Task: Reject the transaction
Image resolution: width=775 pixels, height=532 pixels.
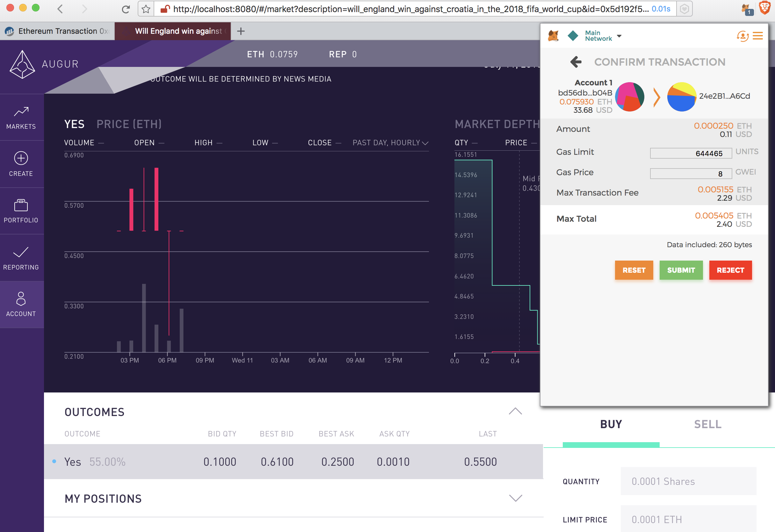Action: coord(730,270)
